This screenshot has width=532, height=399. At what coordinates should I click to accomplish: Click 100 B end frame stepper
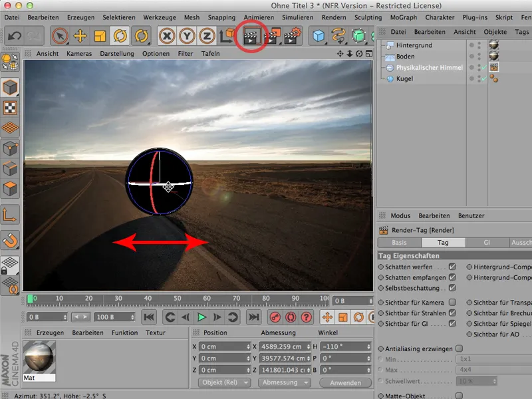pos(132,317)
